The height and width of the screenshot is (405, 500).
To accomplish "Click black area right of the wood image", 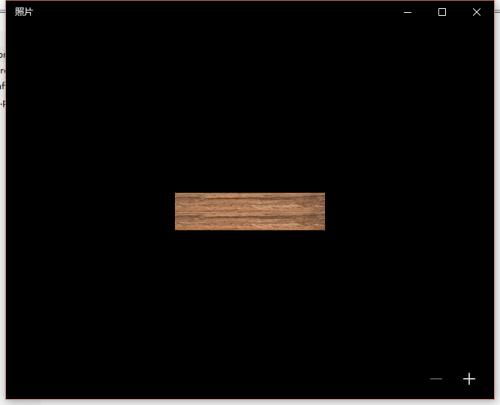I will click(x=409, y=211).
